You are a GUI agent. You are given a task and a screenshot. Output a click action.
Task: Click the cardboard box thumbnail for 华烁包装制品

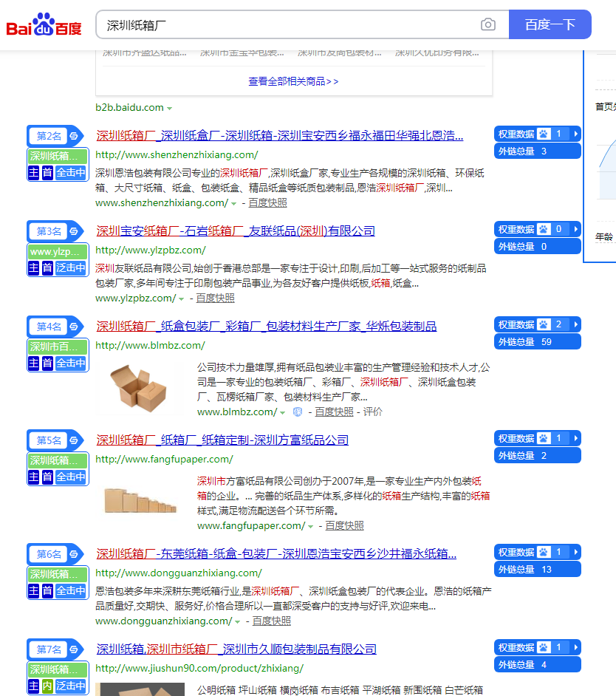pos(140,389)
